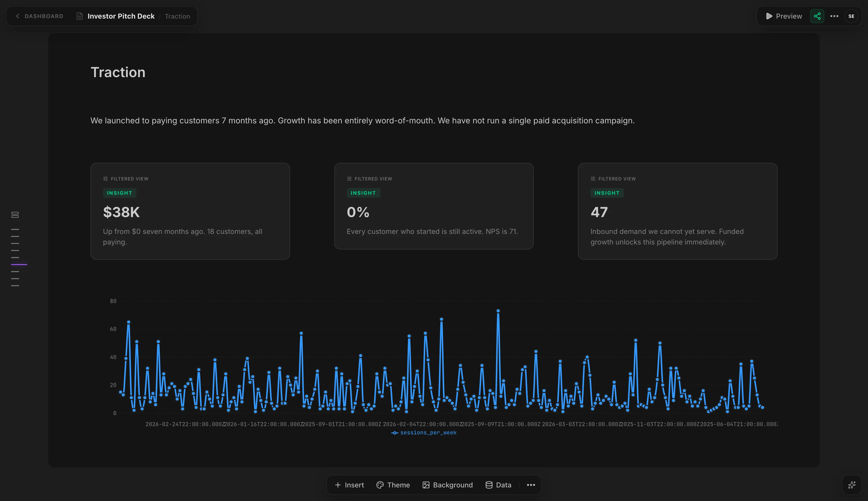Click text 'Inbound demand we cannot yet serve'
Viewport: 868px width, 501px height.
pyautogui.click(x=654, y=232)
